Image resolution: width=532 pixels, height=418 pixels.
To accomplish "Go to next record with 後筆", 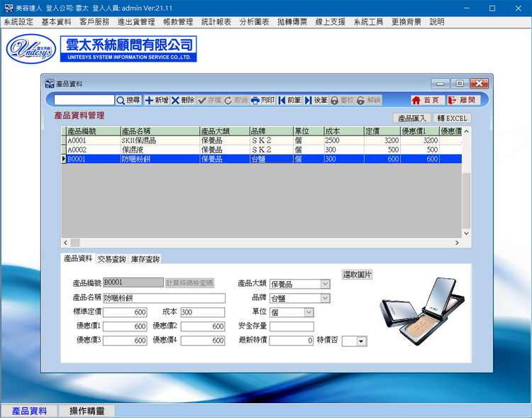I will click(x=316, y=101).
